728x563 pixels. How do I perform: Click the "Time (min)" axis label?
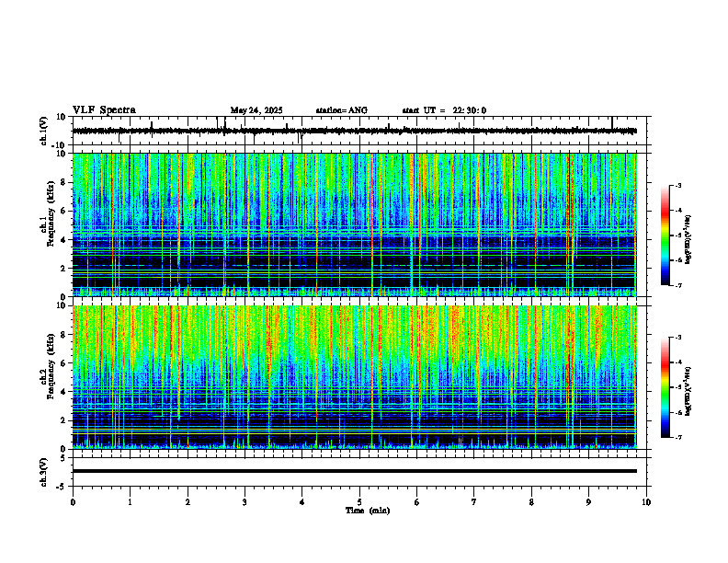click(368, 511)
